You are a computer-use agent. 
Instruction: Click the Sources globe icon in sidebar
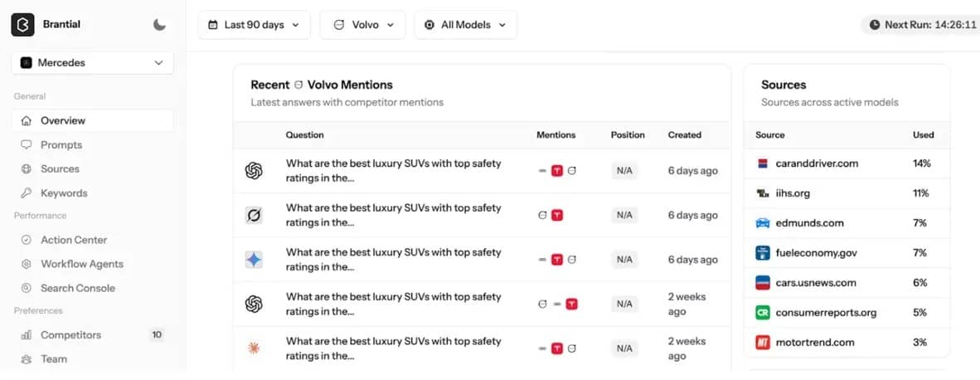pos(27,168)
